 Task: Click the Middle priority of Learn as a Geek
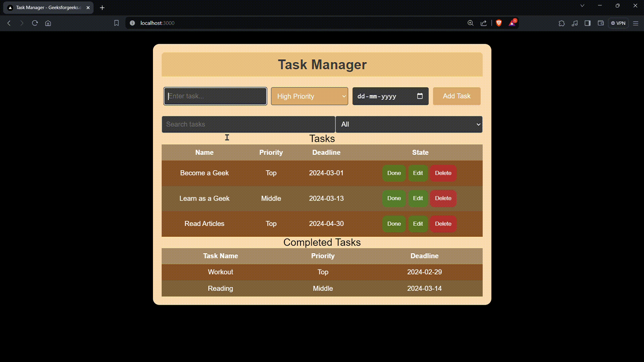[x=271, y=198]
